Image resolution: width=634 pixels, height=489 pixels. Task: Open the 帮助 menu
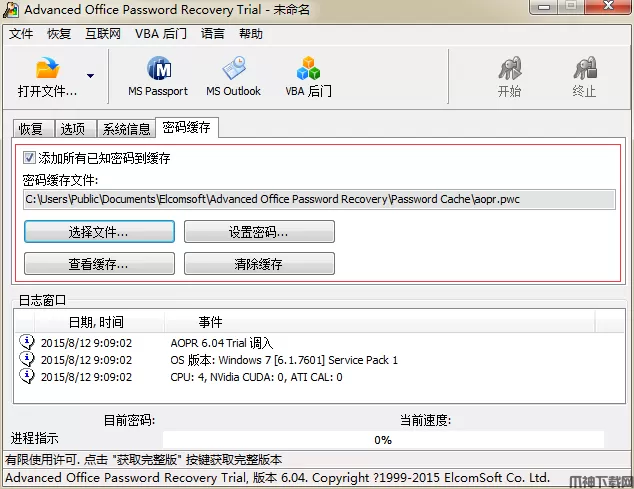coord(251,34)
